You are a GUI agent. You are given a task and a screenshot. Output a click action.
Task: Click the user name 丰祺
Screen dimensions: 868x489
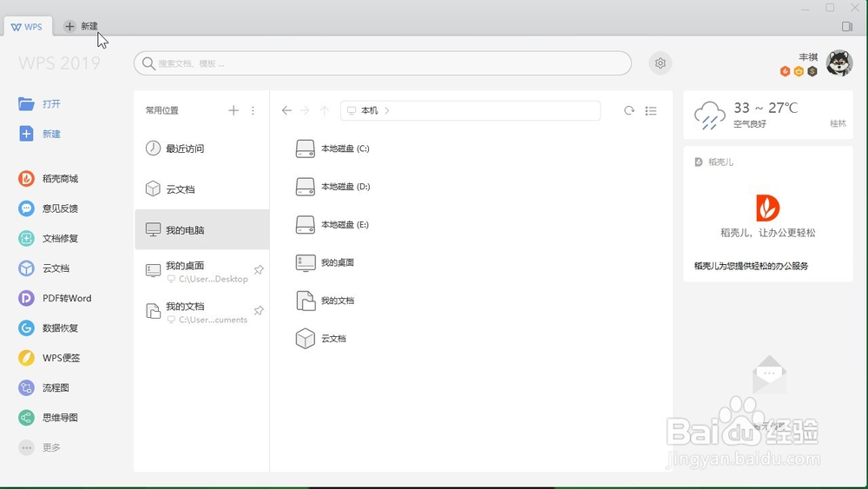point(808,56)
